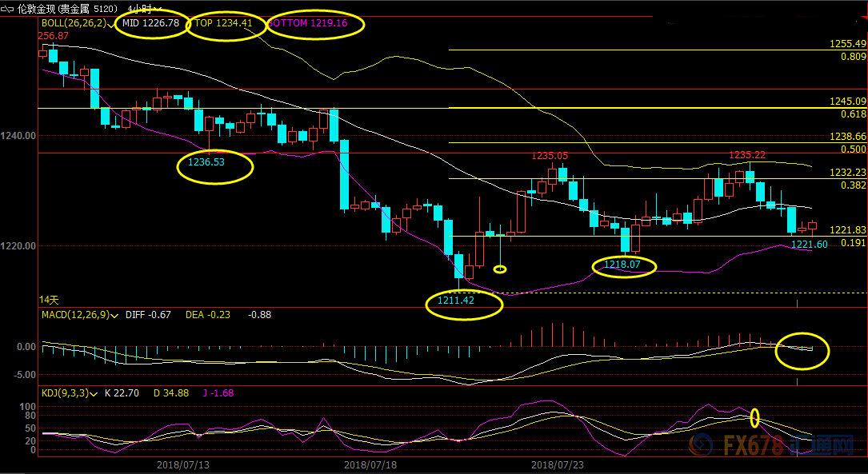
Task: Select the BOLL TOP 1234.41 value
Action: click(223, 24)
